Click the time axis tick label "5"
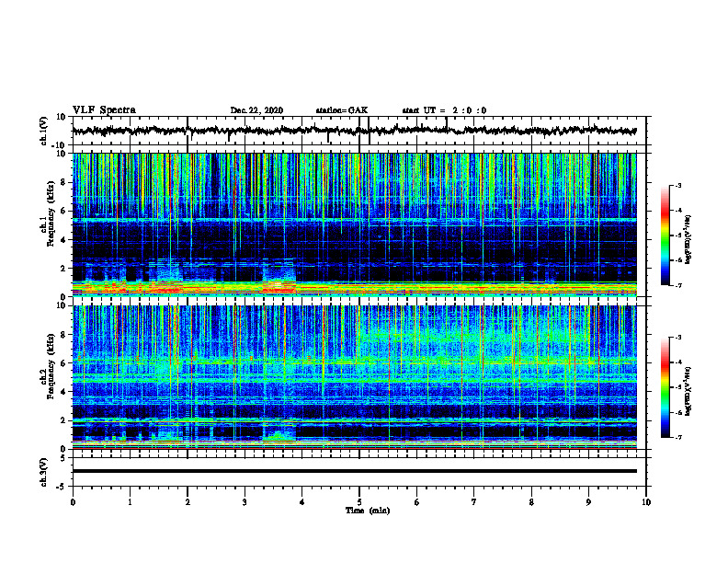The width and height of the screenshot is (728, 563). click(359, 502)
